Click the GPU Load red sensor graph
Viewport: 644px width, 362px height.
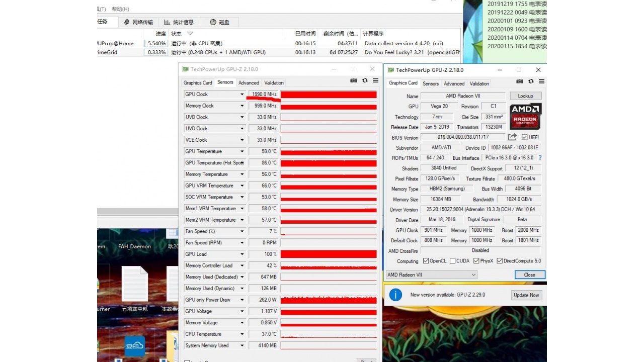pyautogui.click(x=329, y=254)
